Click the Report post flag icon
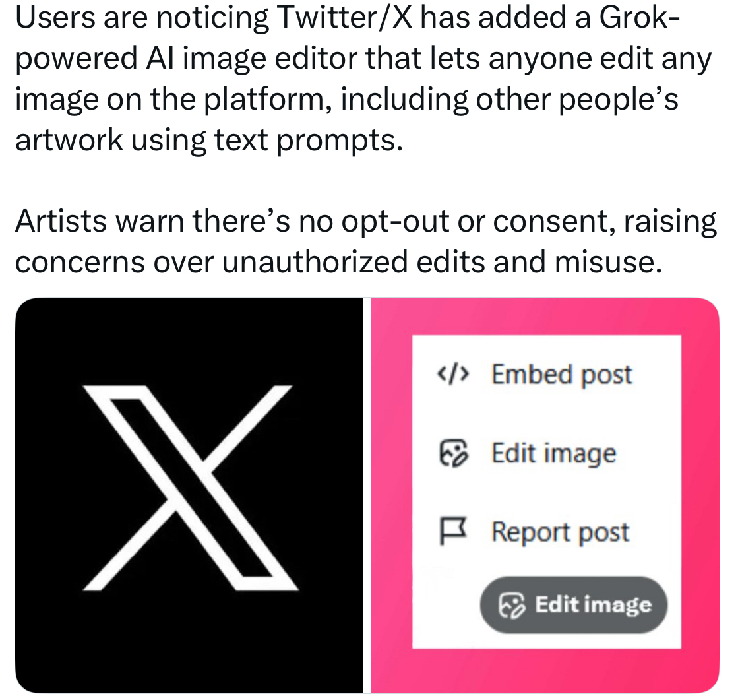Viewport: 738px width, 700px height. pyautogui.click(x=453, y=532)
